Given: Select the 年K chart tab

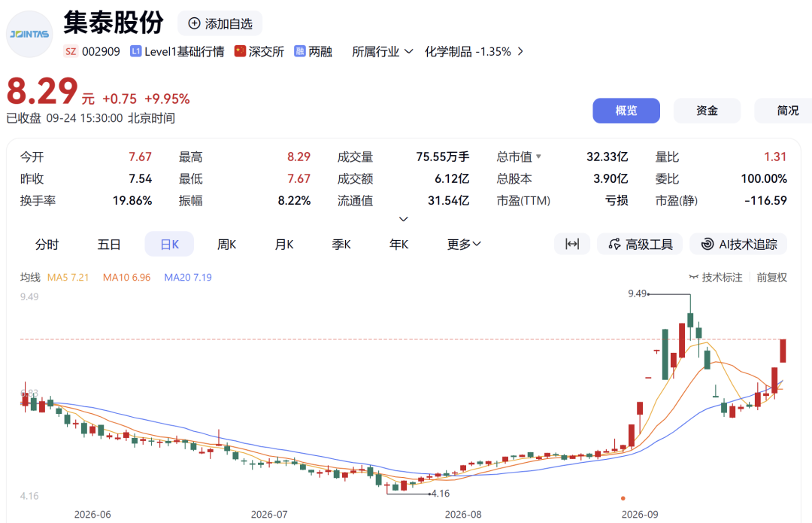Looking at the screenshot, I should (399, 244).
